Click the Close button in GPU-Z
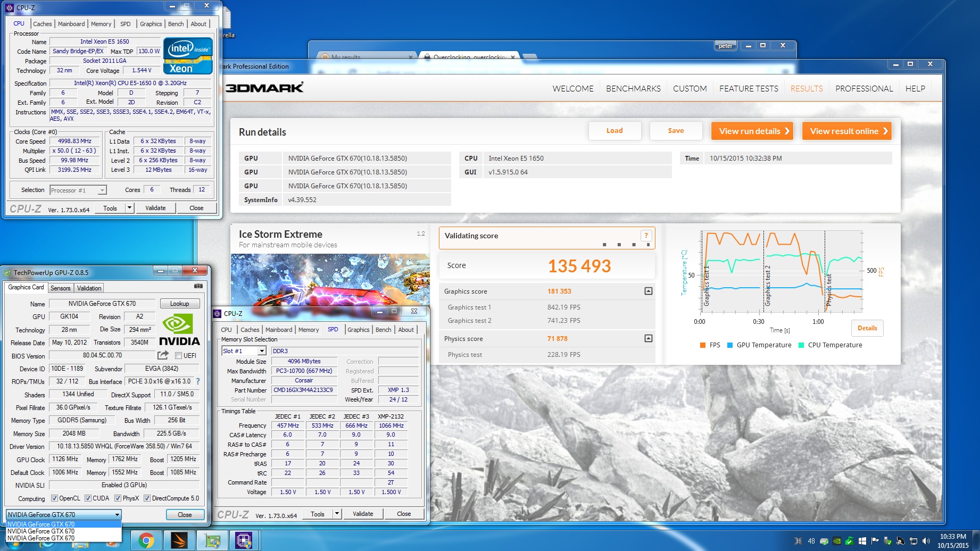 [x=185, y=515]
